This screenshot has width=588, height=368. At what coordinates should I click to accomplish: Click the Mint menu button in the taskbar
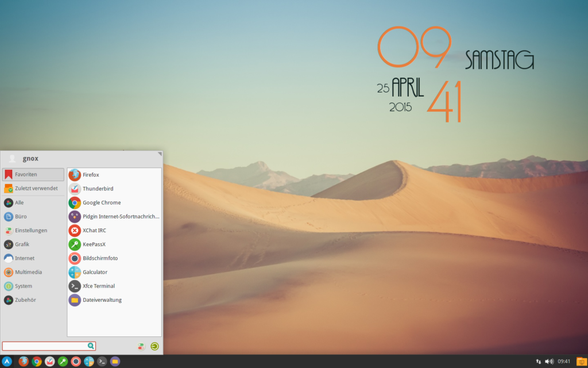pos(7,362)
